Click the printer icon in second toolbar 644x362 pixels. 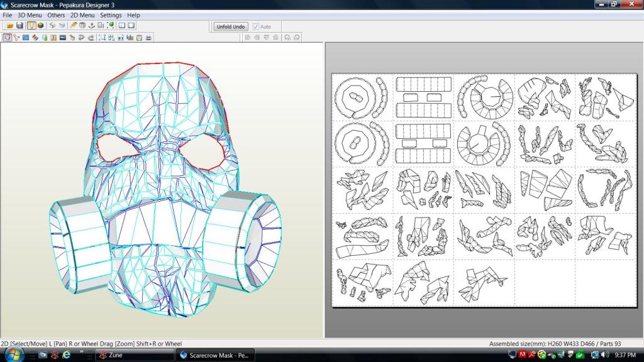[x=148, y=38]
